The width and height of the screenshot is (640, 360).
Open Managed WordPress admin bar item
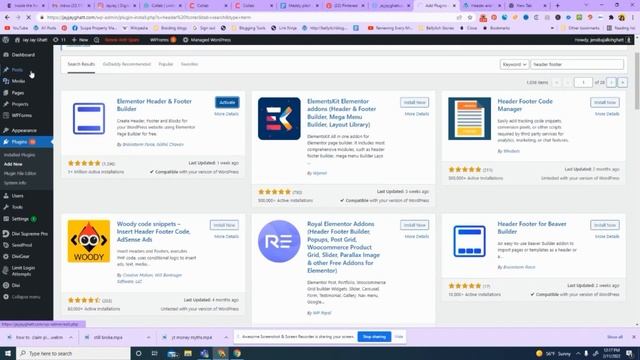[207, 40]
